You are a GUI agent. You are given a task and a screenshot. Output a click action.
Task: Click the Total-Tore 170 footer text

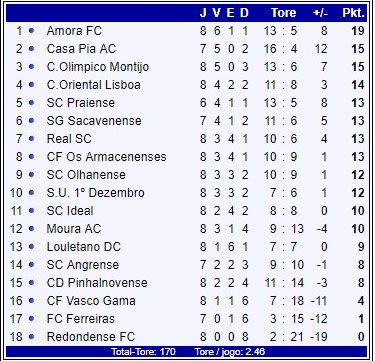[x=143, y=352]
